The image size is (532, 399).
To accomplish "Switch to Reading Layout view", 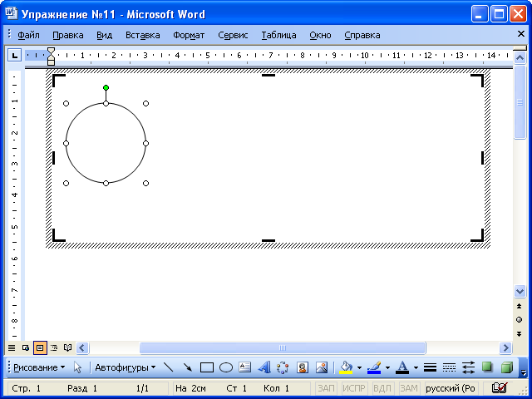I will pos(68,347).
